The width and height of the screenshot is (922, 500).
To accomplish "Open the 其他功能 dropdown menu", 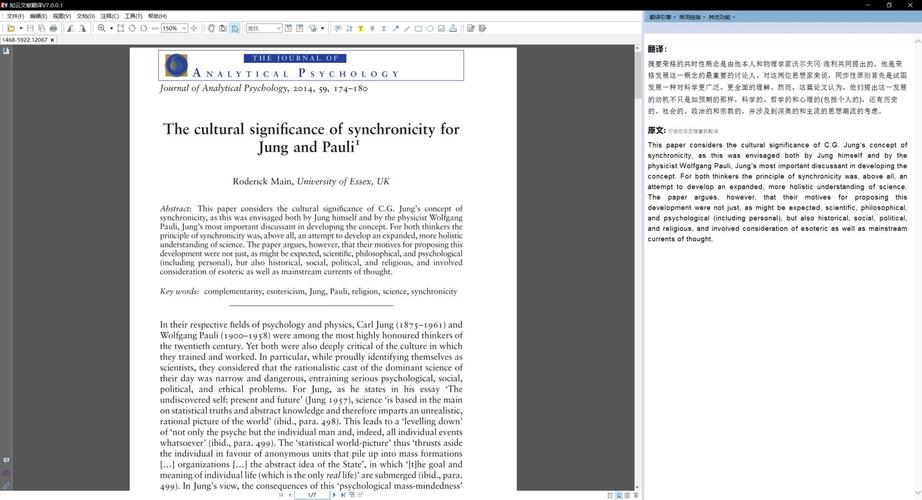I will coord(721,17).
